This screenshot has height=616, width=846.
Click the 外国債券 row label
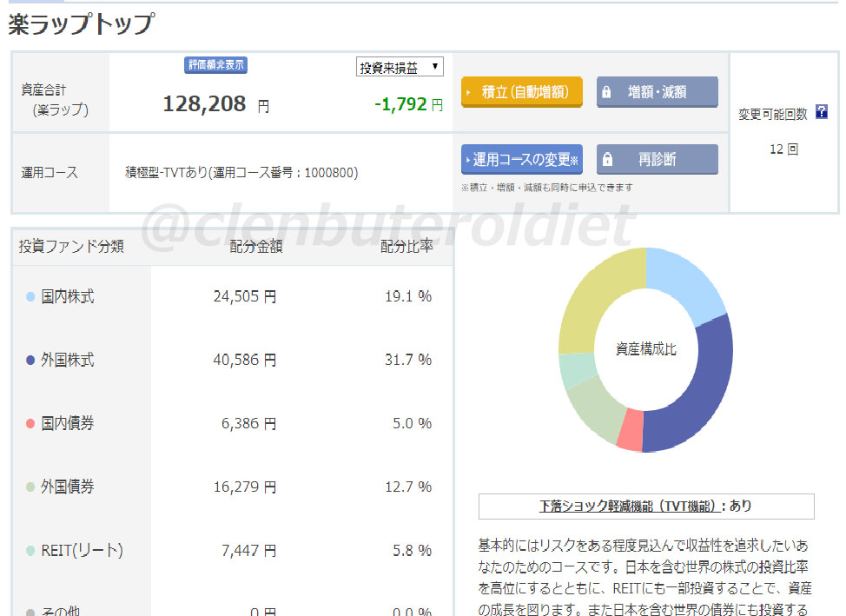point(68,487)
